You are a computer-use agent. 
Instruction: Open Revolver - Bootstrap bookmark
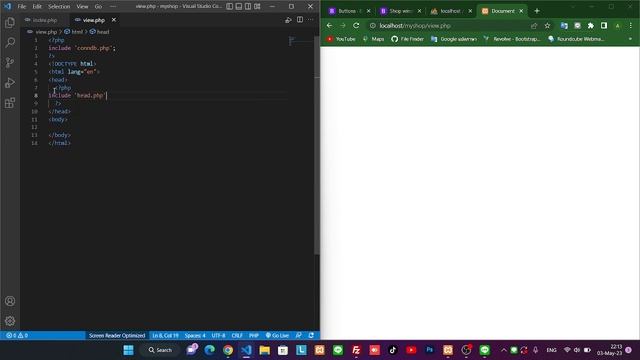point(512,39)
